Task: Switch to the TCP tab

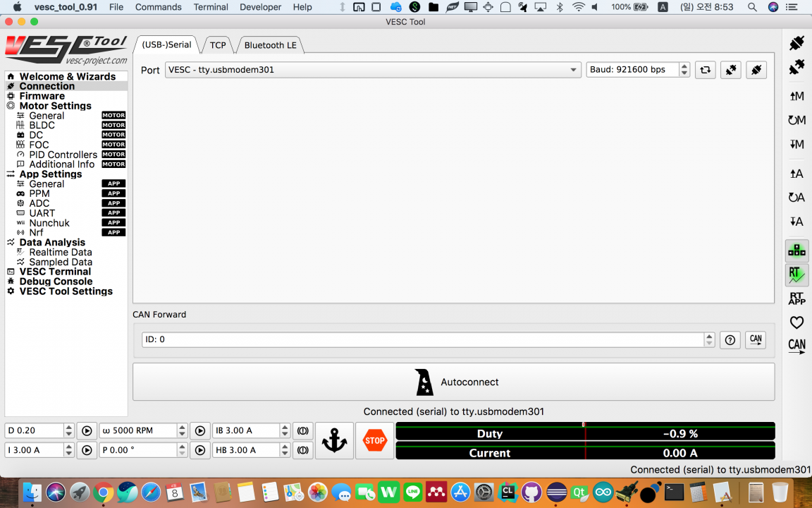Action: pos(218,45)
